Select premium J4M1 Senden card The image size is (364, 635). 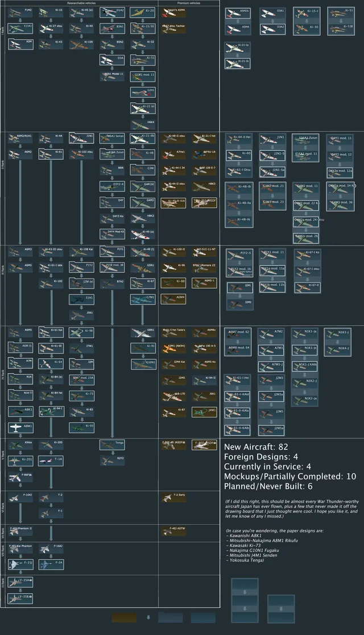(x=204, y=412)
